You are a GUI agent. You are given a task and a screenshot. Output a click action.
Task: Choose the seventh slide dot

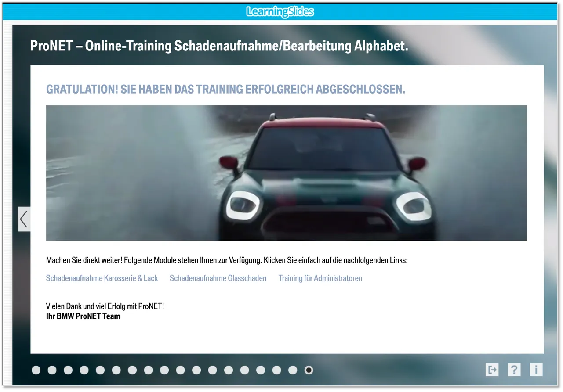click(x=132, y=370)
